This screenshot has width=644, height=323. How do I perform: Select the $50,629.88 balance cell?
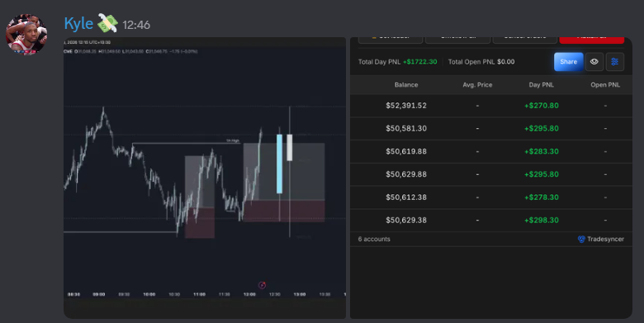[406, 174]
